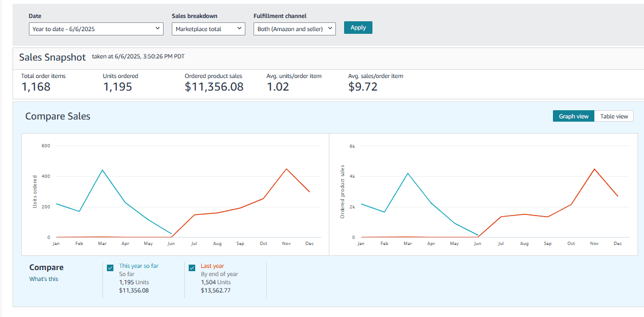Image resolution: width=644 pixels, height=317 pixels.
Task: Click the Date dropdown chevron arrow
Action: point(158,28)
